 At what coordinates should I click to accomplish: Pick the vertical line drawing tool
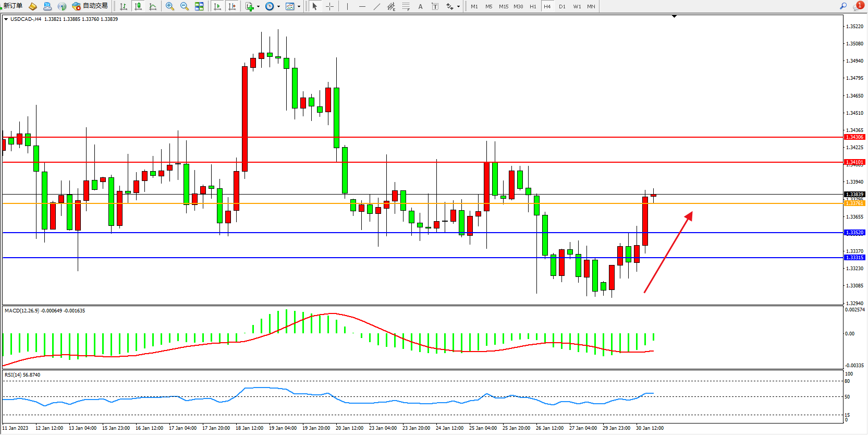pos(347,6)
